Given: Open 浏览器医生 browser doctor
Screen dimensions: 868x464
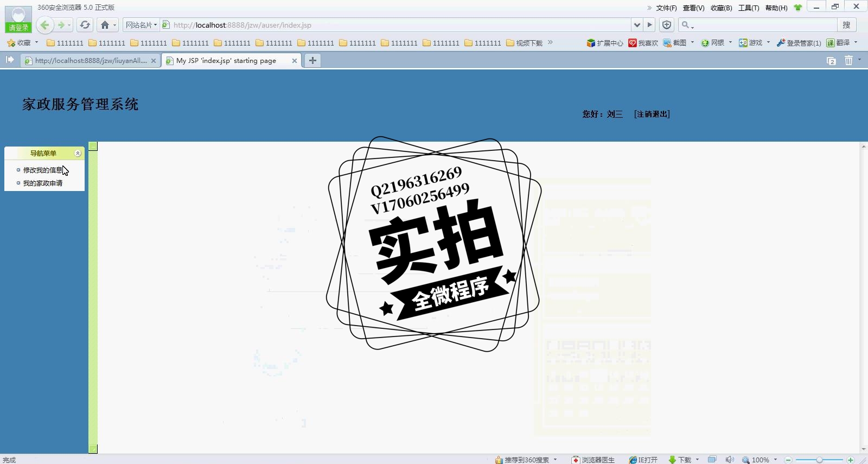Looking at the screenshot, I should [593, 460].
